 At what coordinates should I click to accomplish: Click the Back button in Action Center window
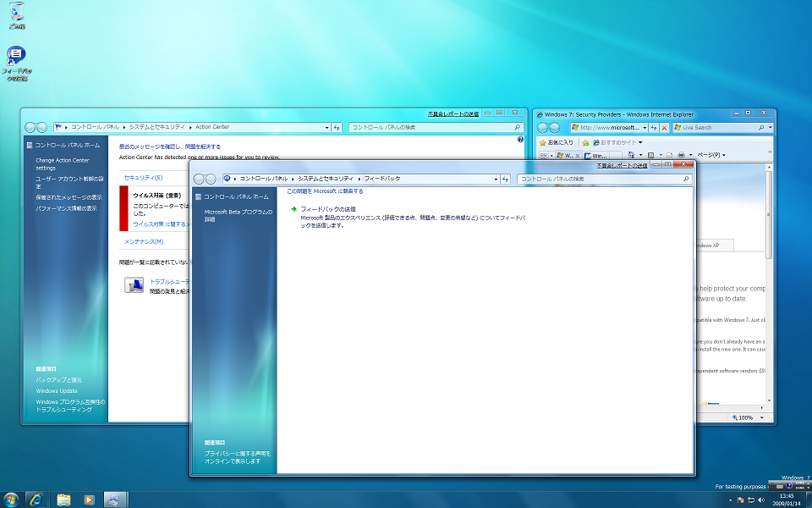point(30,128)
